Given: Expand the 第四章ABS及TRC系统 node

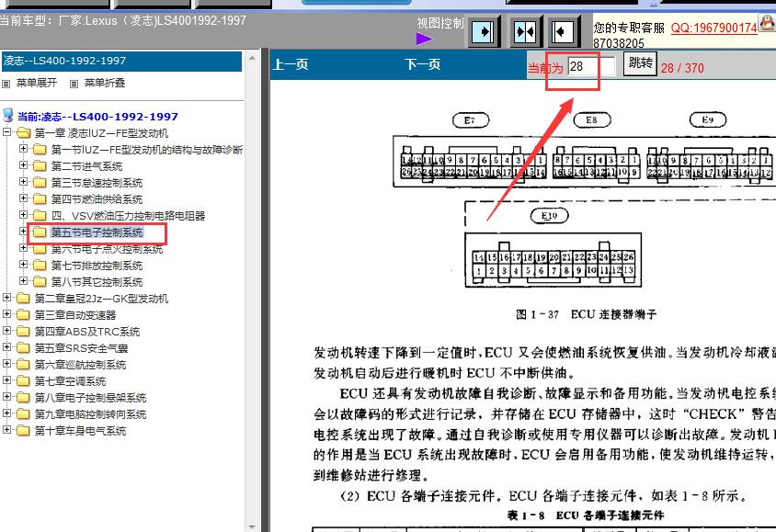Looking at the screenshot, I should pyautogui.click(x=7, y=330).
